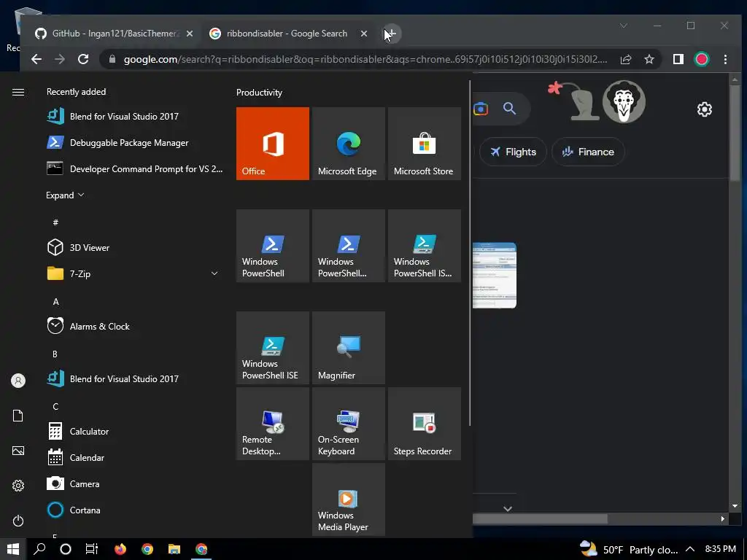The image size is (747, 560).
Task: Open weather widget on taskbar
Action: (629, 550)
